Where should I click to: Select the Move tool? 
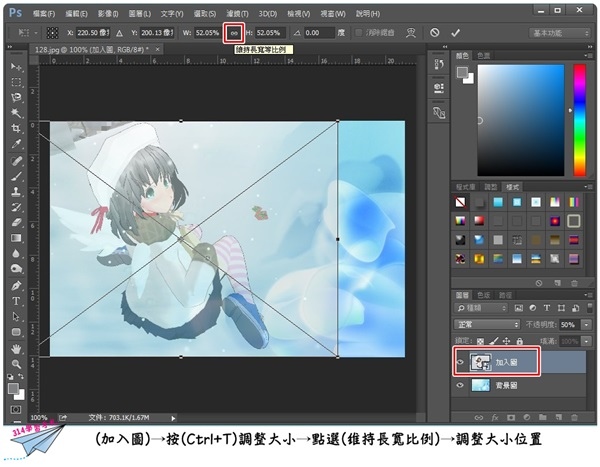16,67
